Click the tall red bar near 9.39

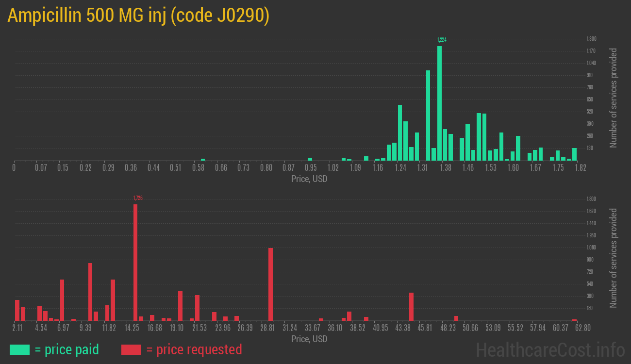point(90,291)
